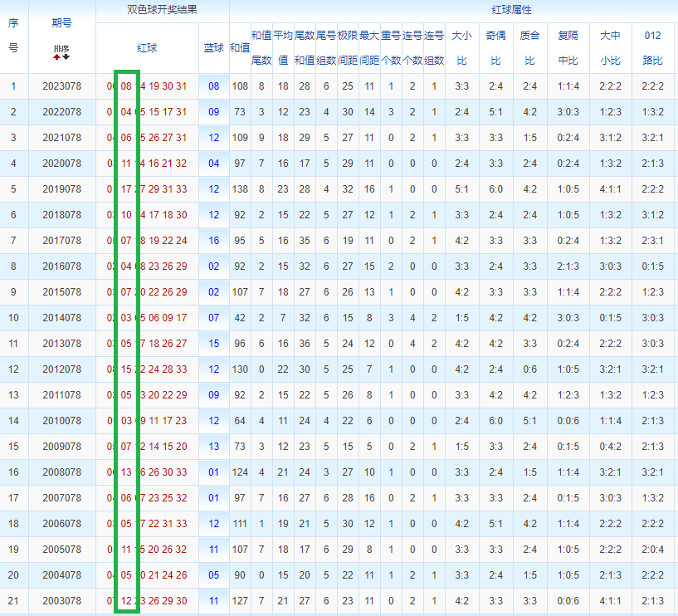This screenshot has height=616, width=678.
Task: Click the red ascending sort arrow
Action: 56,57
